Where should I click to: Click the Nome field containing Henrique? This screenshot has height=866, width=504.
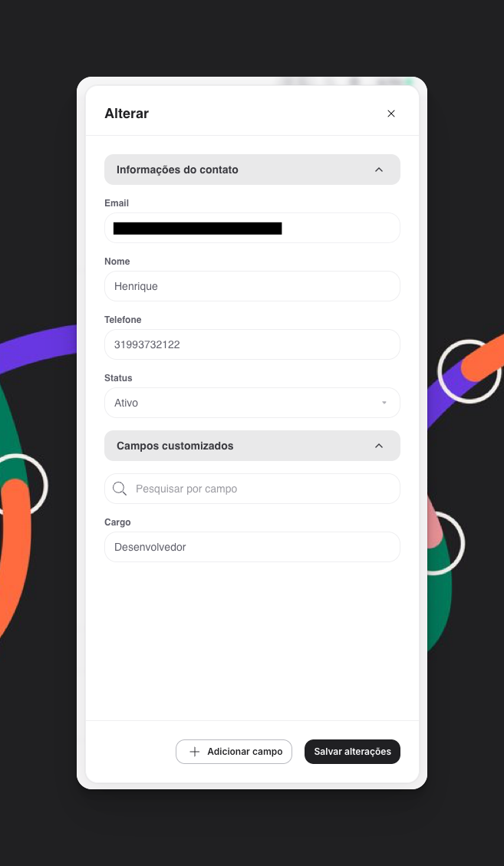(x=252, y=286)
